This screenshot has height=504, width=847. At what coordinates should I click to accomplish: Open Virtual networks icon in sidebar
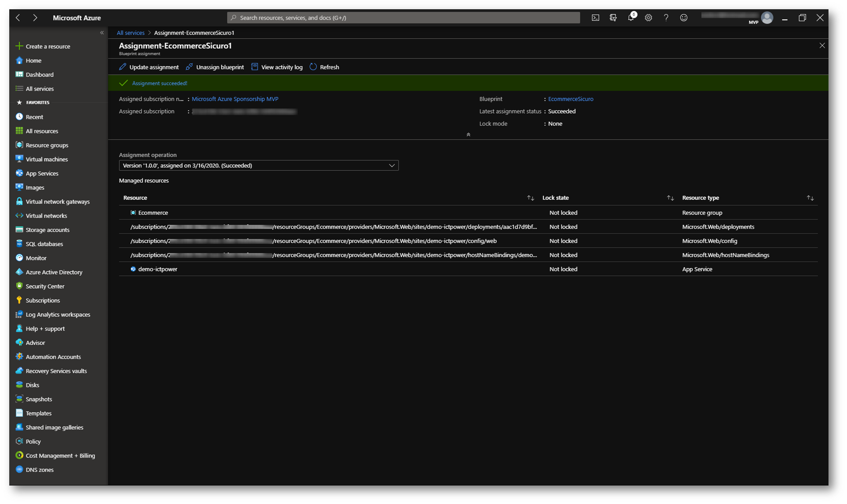coord(19,215)
